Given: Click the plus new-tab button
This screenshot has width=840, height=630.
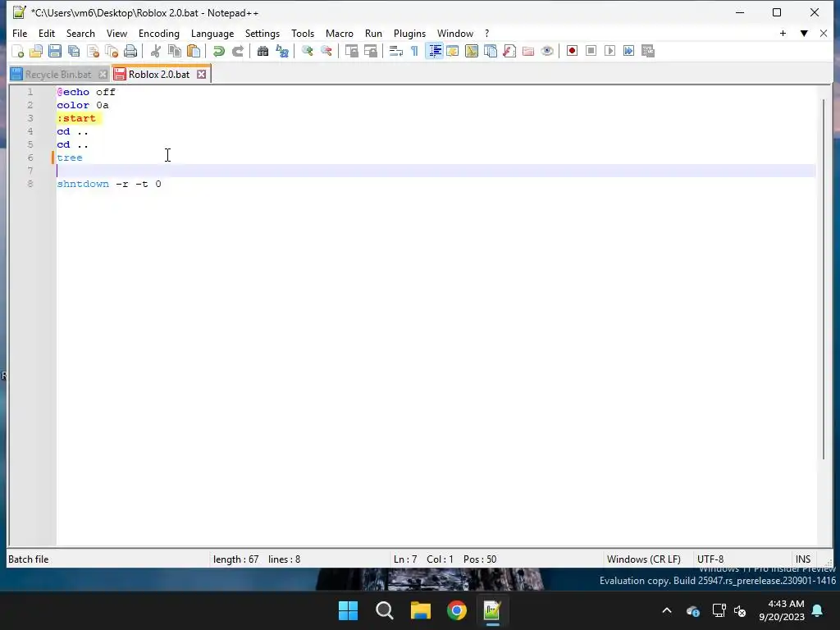Looking at the screenshot, I should click(783, 33).
